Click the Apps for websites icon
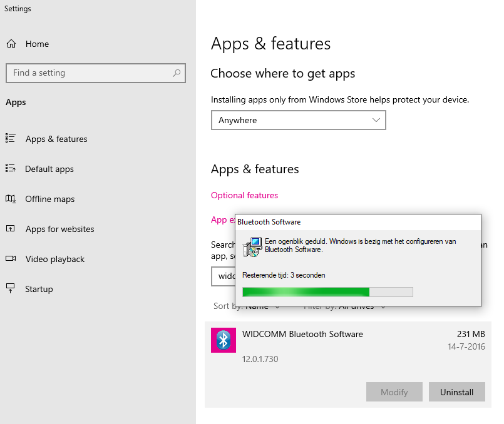This screenshot has width=504, height=424. coord(10,228)
